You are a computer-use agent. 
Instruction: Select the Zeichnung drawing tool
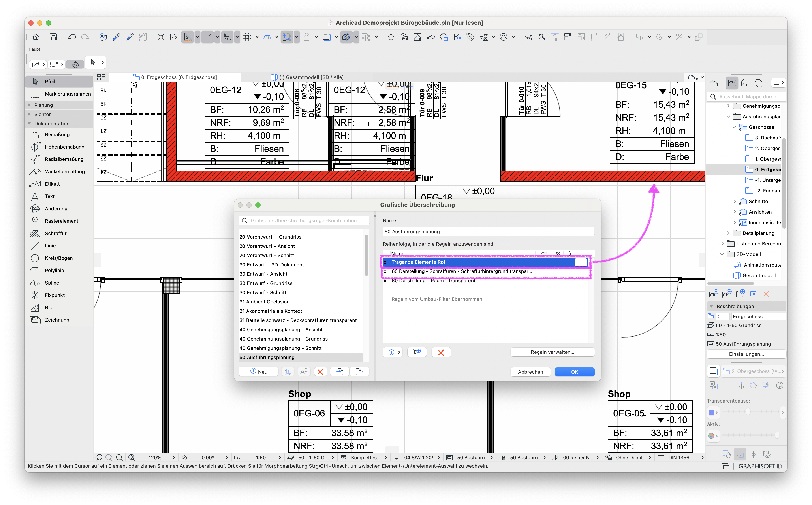59,320
